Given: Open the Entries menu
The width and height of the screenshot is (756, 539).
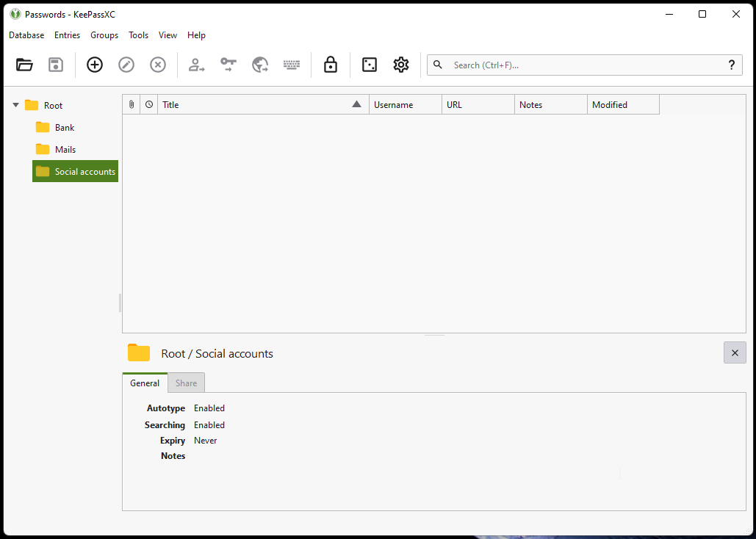Looking at the screenshot, I should point(67,35).
